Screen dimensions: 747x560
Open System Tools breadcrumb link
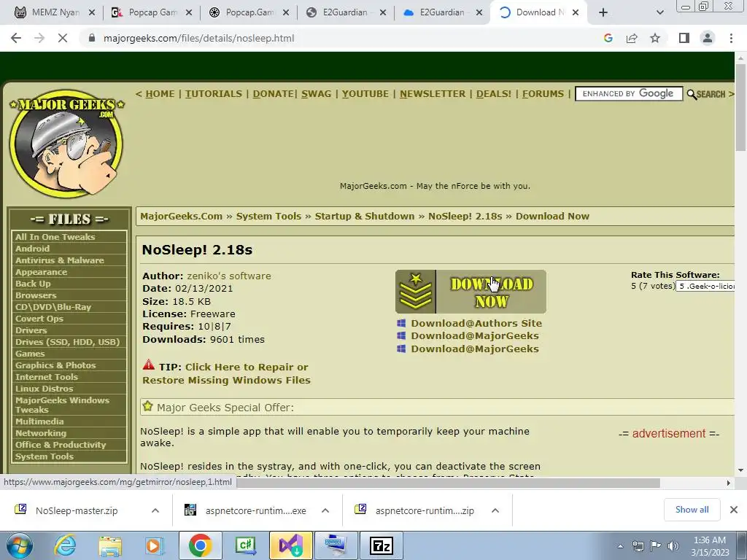(268, 216)
